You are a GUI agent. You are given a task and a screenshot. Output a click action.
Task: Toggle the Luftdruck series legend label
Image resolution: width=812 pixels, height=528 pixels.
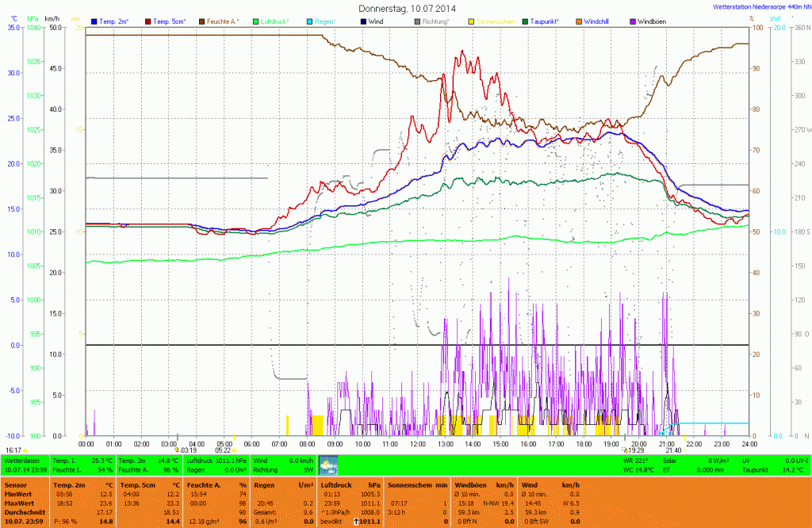[275, 21]
